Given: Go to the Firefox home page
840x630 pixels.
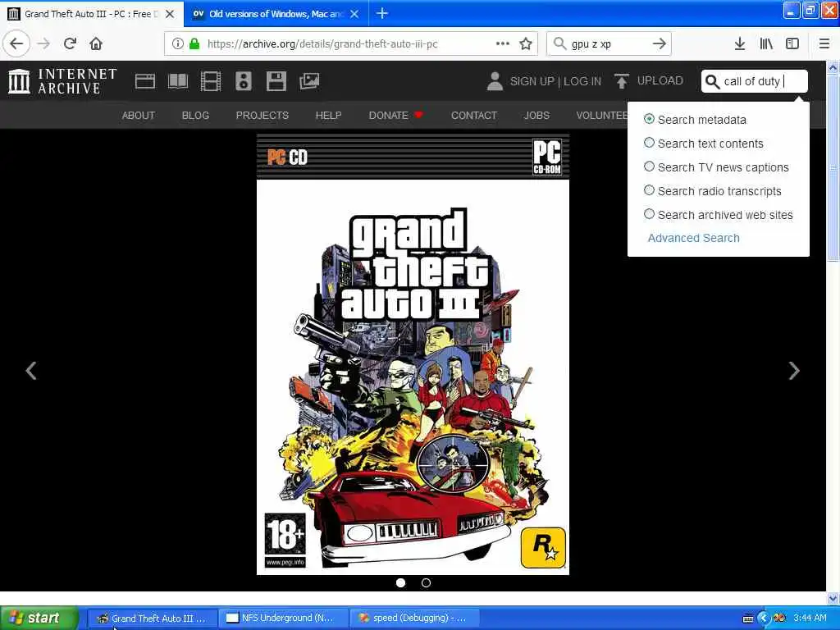Looking at the screenshot, I should pyautogui.click(x=96, y=43).
